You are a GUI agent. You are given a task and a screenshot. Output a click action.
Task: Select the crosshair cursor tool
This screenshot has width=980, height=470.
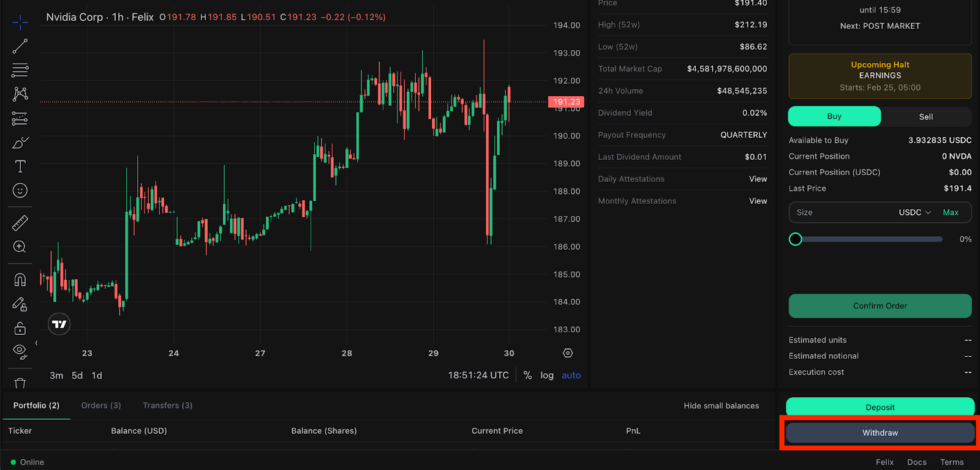coord(20,23)
